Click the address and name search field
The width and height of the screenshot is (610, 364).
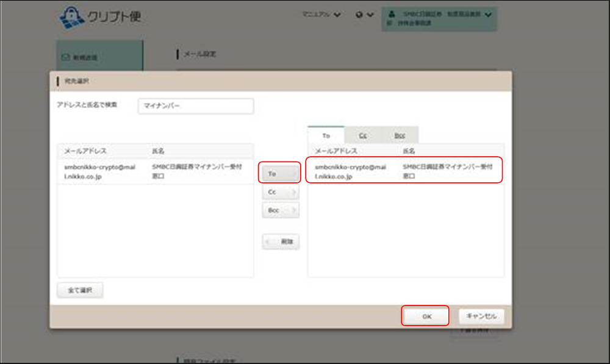tap(195, 105)
